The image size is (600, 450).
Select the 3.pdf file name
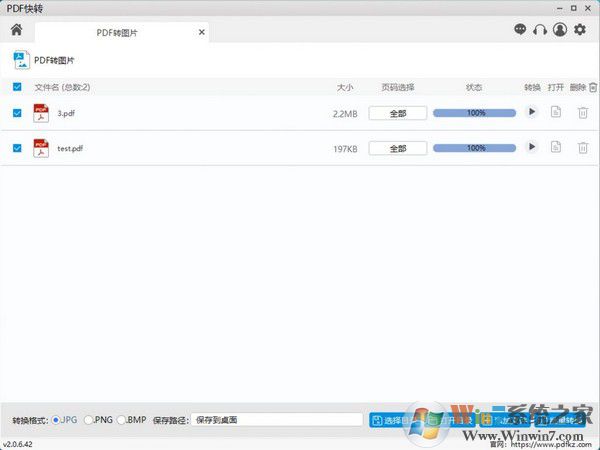66,113
